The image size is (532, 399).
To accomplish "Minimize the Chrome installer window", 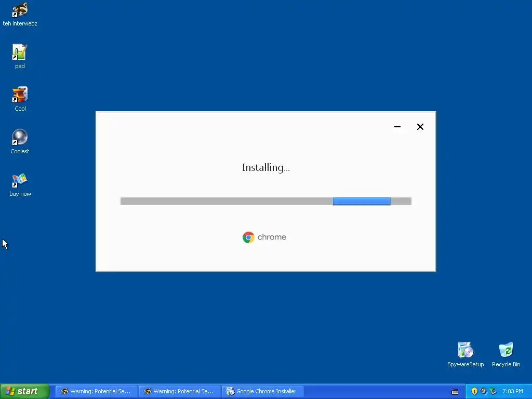I will click(397, 127).
